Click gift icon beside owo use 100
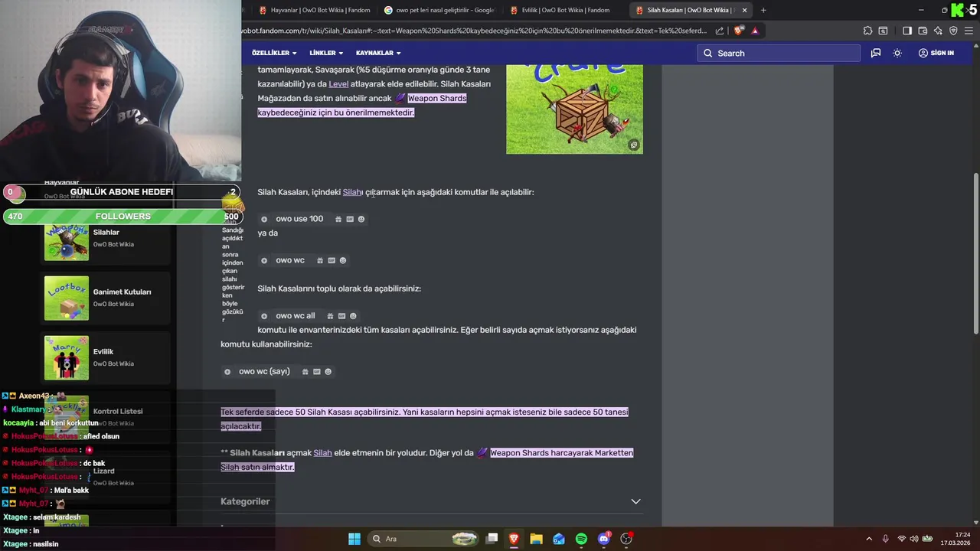This screenshot has height=551, width=980. [x=338, y=219]
